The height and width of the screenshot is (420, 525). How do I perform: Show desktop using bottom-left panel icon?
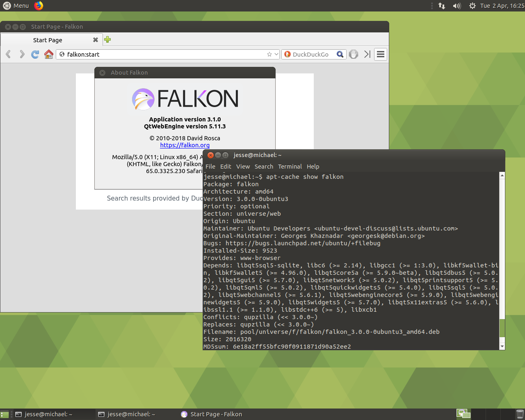(5, 414)
